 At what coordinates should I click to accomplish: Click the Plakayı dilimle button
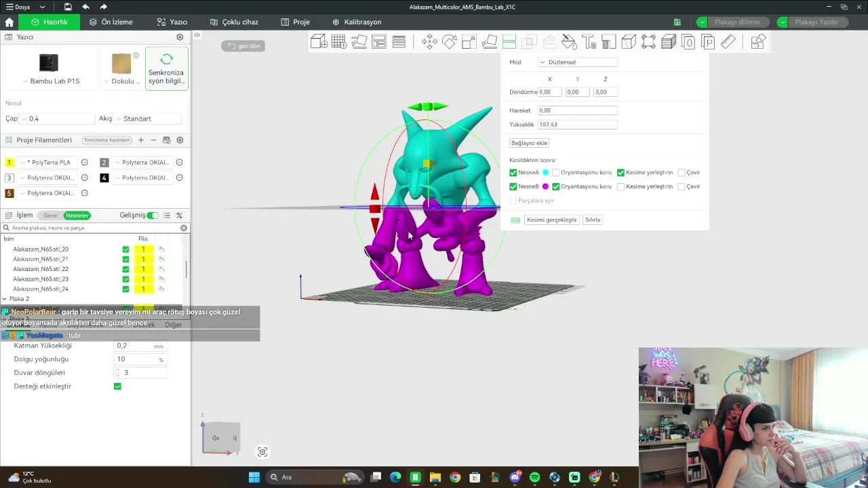coord(736,22)
